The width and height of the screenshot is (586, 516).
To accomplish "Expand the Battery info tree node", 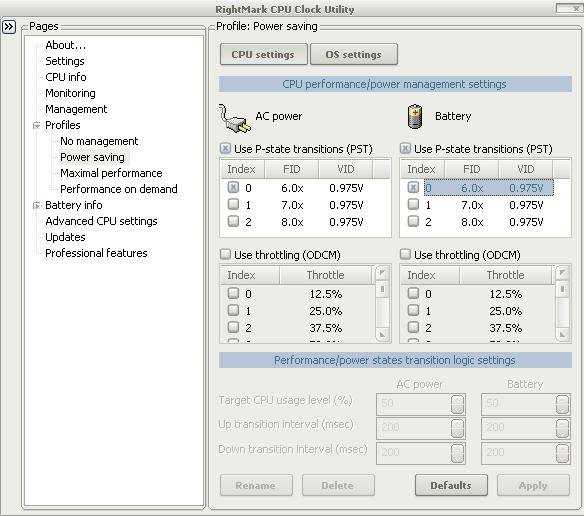I will [x=37, y=206].
